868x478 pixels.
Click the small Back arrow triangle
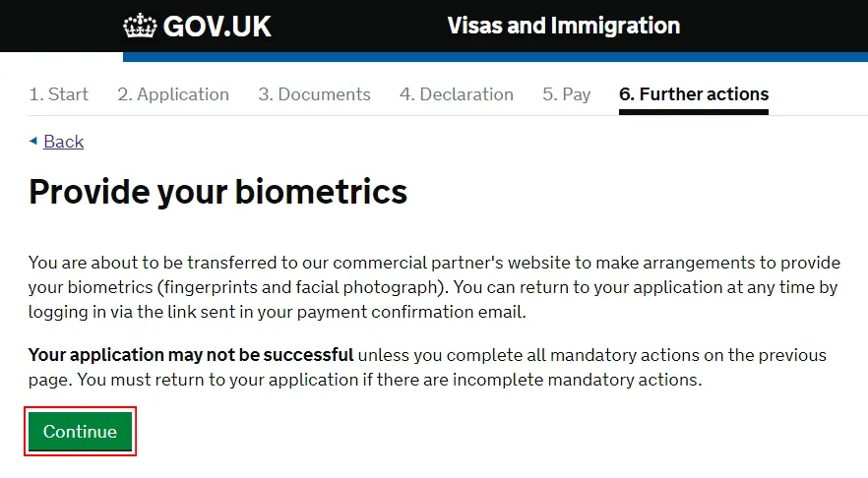33,142
